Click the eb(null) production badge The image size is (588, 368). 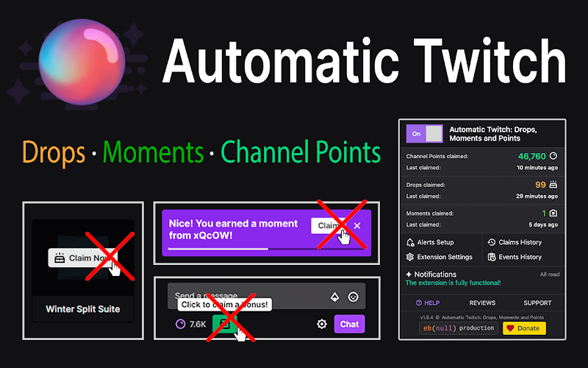click(x=458, y=328)
